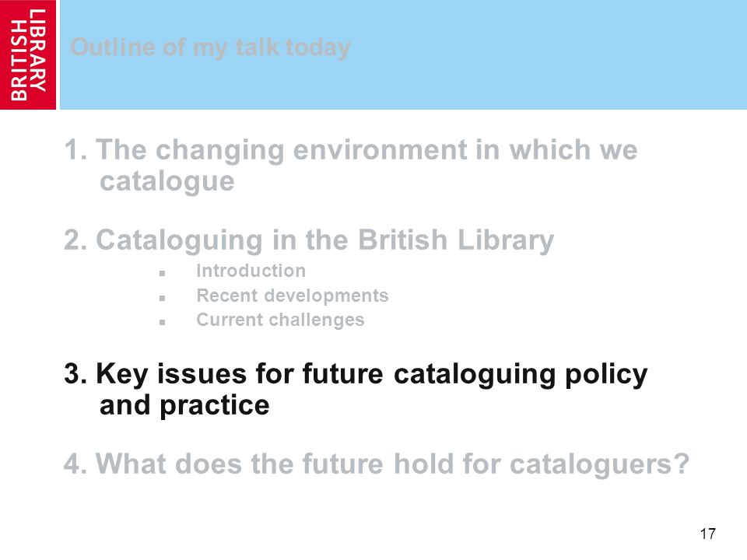Click the slide number 17

point(708,534)
